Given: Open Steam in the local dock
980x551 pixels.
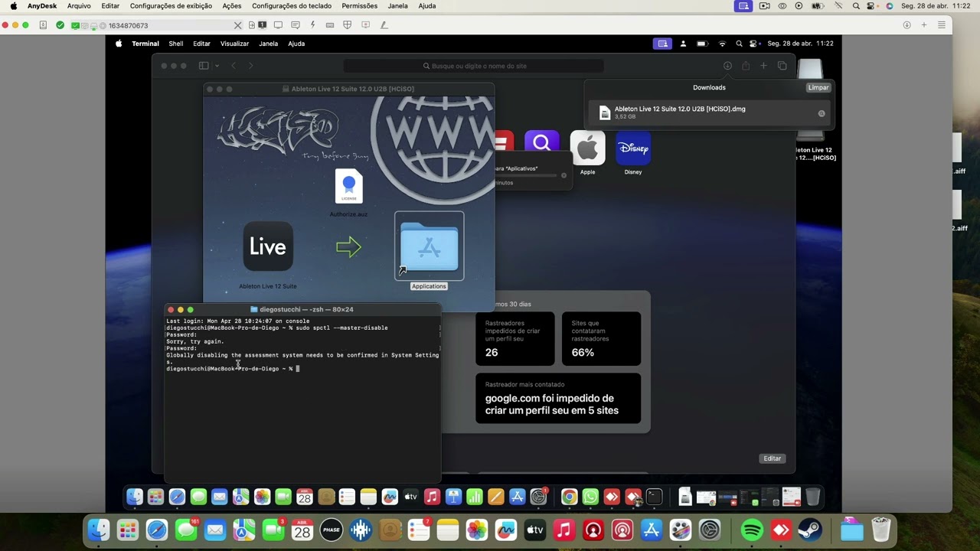Looking at the screenshot, I should pos(811,530).
